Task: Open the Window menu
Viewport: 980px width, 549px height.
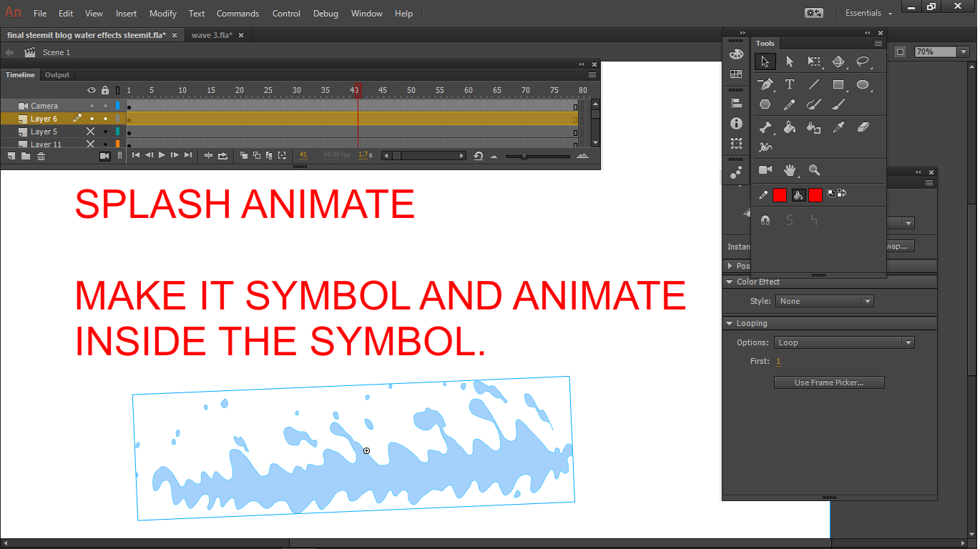Action: tap(367, 14)
